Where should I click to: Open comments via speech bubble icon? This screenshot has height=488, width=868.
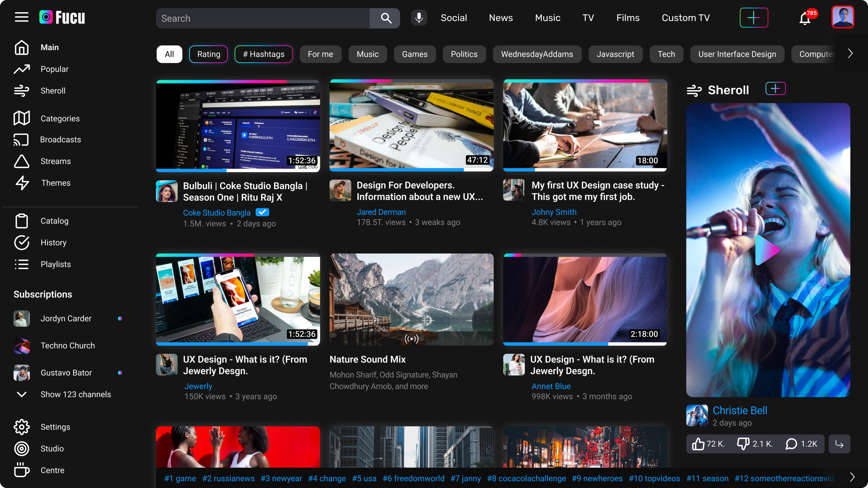tap(791, 444)
